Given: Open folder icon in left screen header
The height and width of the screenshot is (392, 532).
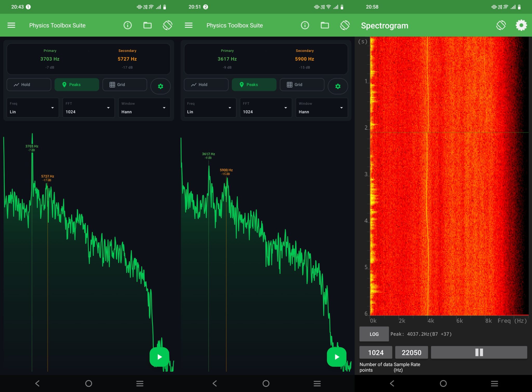Looking at the screenshot, I should tap(147, 25).
